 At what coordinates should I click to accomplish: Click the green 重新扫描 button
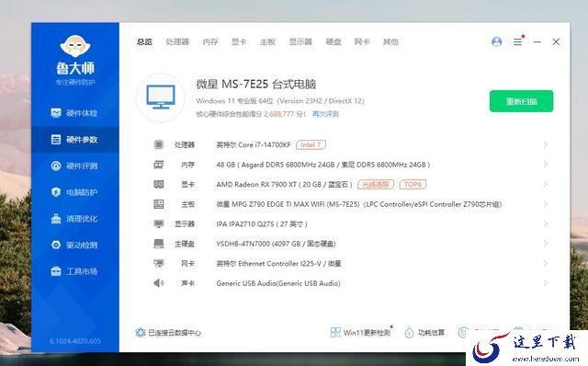click(521, 101)
